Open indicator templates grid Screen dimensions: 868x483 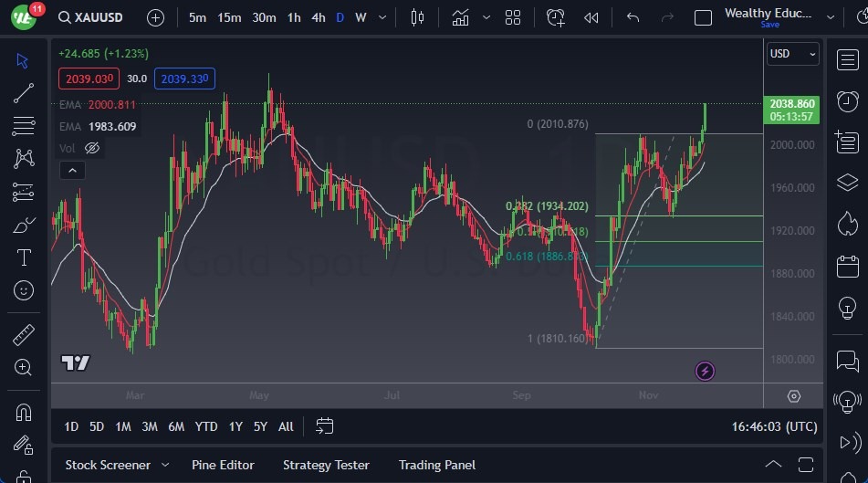point(513,17)
